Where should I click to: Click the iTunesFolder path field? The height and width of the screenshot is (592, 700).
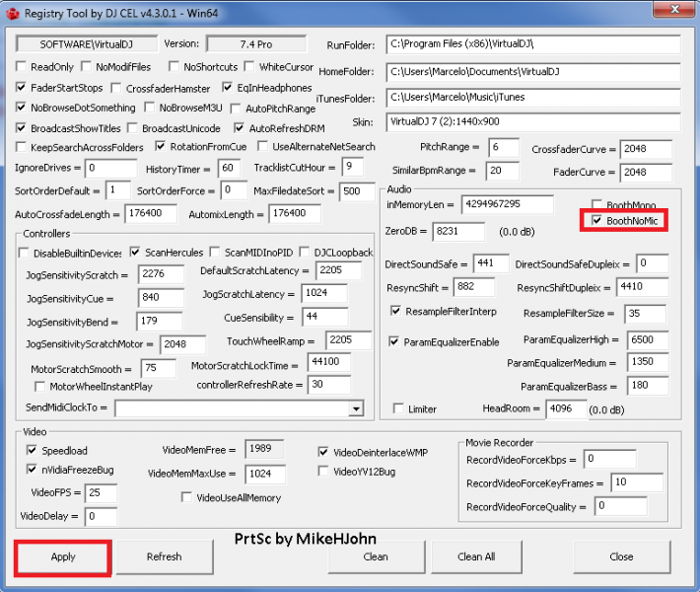pyautogui.click(x=533, y=97)
